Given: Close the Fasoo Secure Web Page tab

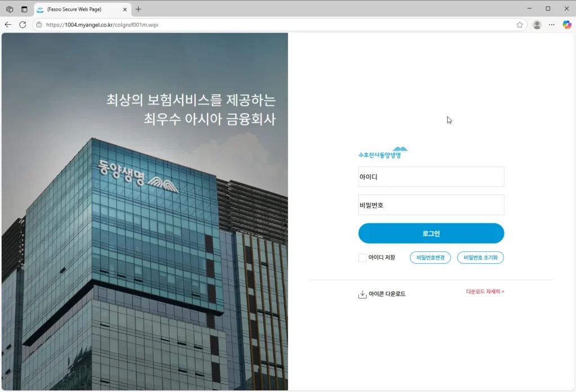Looking at the screenshot, I should 125,9.
